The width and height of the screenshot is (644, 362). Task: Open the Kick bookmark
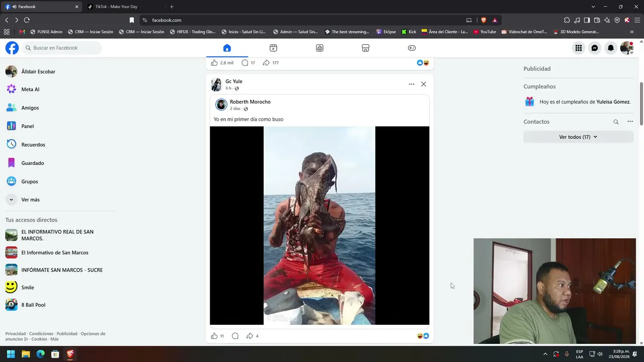click(409, 32)
